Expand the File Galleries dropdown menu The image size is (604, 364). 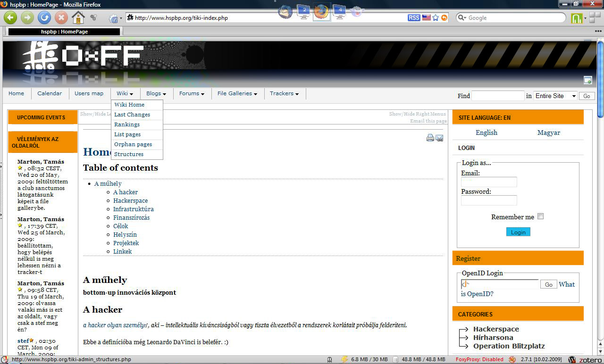(237, 93)
